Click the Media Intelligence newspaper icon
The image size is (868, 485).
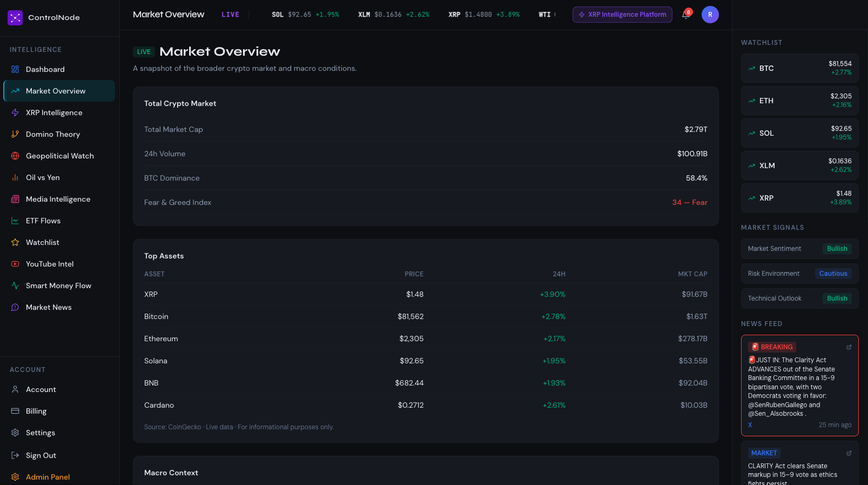coord(15,199)
